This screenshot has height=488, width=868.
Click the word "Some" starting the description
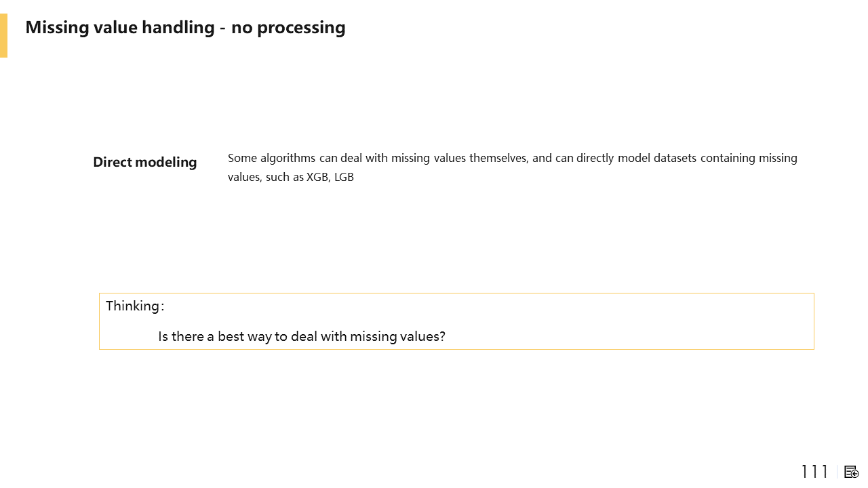(x=242, y=159)
